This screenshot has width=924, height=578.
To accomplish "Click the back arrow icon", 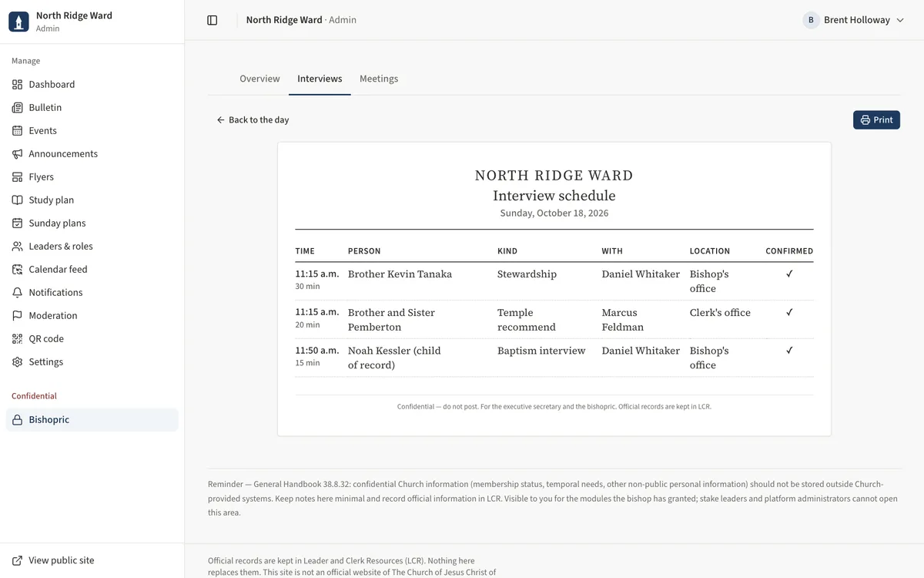I will (221, 120).
